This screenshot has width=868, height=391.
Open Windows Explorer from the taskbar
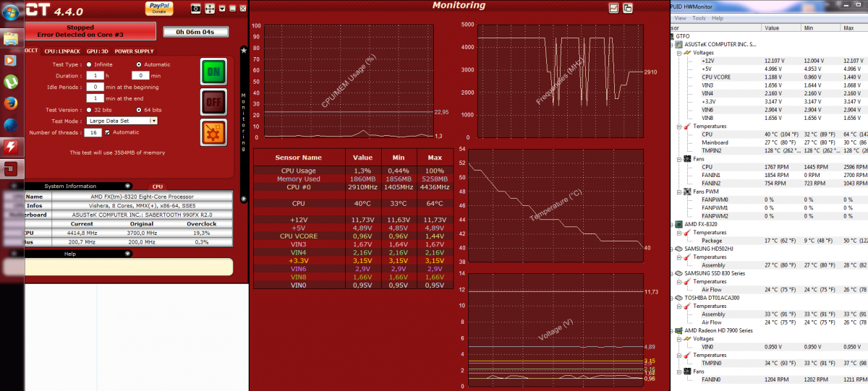coord(10,38)
